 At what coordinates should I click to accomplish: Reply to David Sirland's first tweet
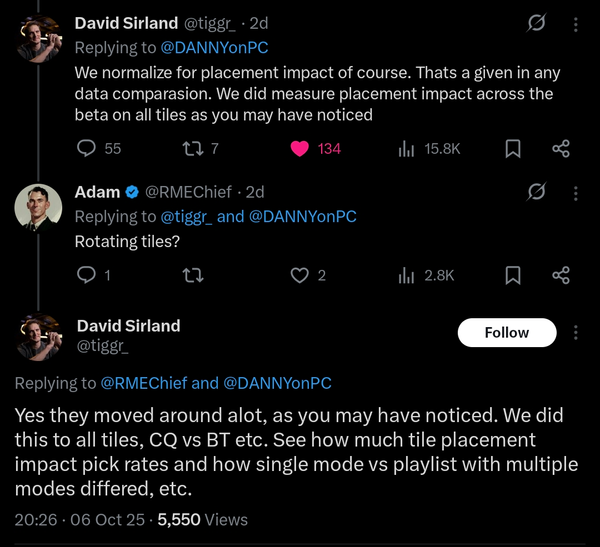[x=87, y=149]
